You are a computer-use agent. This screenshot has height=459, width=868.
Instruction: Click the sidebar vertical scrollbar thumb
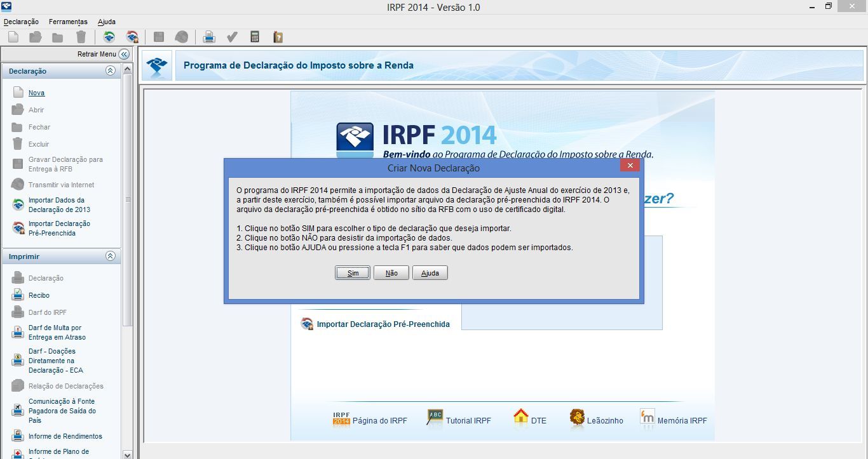tap(127, 199)
